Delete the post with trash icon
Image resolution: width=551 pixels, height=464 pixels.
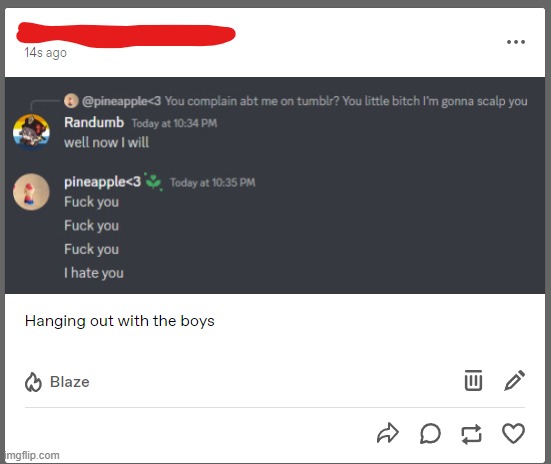point(473,380)
